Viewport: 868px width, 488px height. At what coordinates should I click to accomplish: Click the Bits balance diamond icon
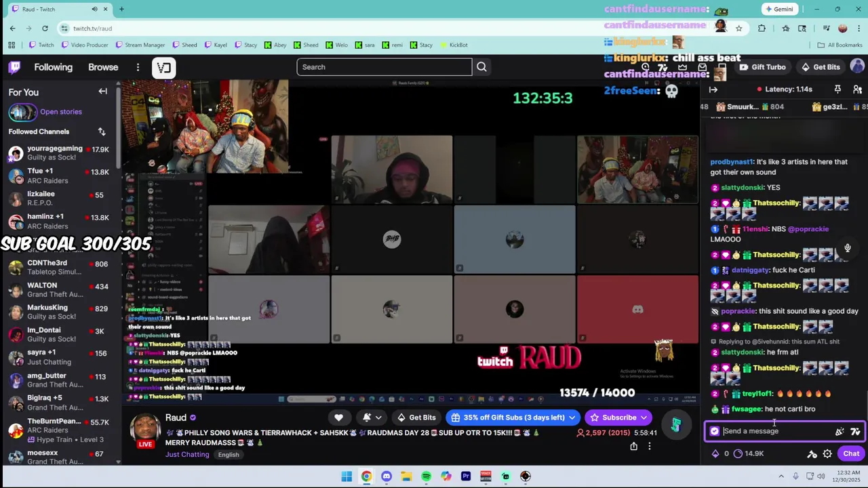[x=715, y=454]
